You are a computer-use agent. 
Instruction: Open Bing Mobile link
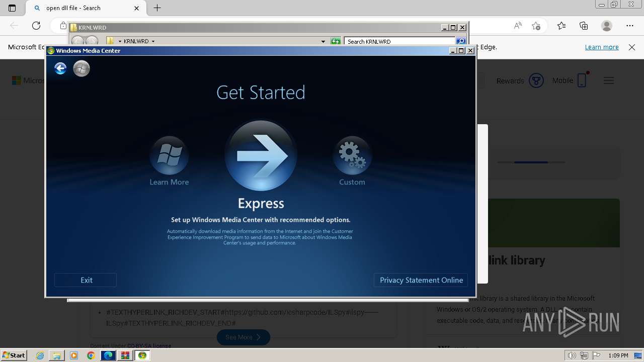(x=570, y=80)
